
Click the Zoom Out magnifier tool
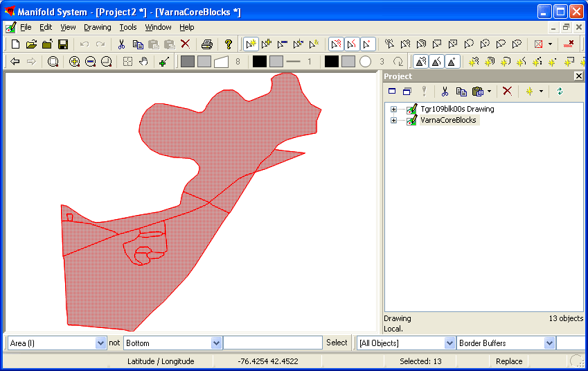click(90, 62)
